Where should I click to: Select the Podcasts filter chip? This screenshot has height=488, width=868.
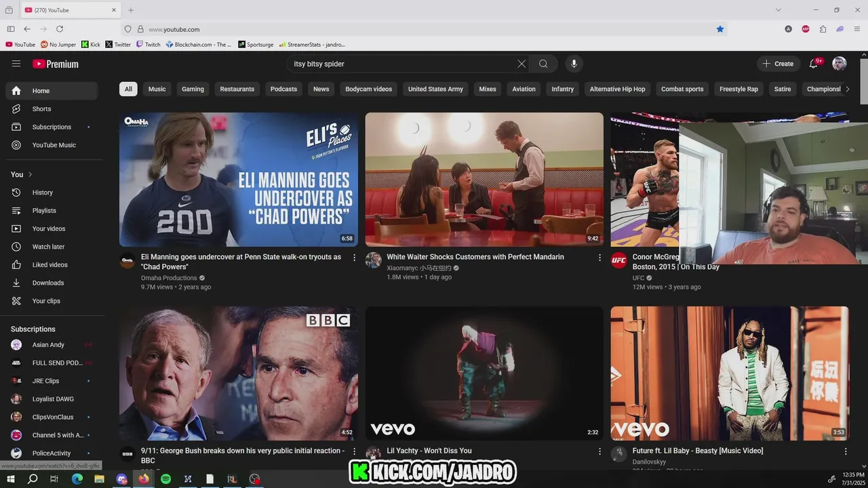tap(283, 89)
